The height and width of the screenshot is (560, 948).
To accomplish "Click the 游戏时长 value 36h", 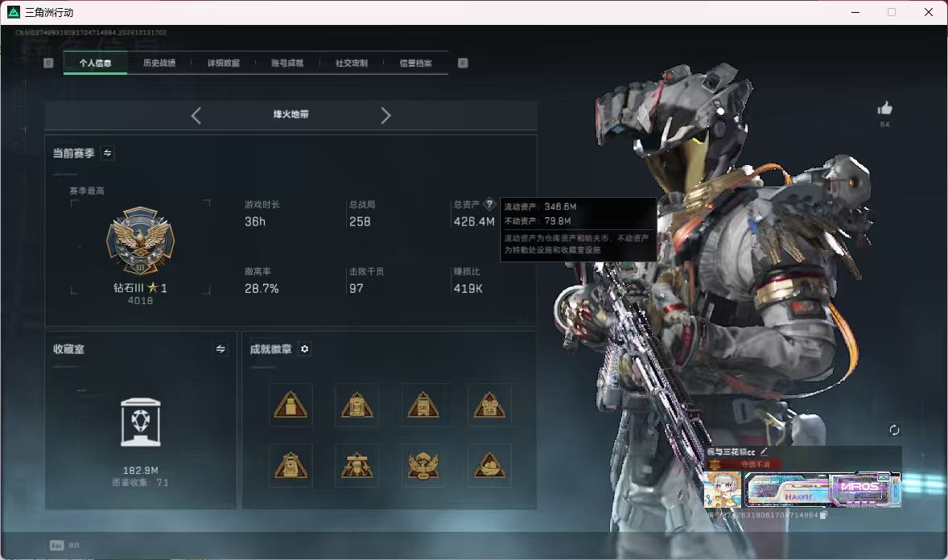I will pyautogui.click(x=255, y=222).
